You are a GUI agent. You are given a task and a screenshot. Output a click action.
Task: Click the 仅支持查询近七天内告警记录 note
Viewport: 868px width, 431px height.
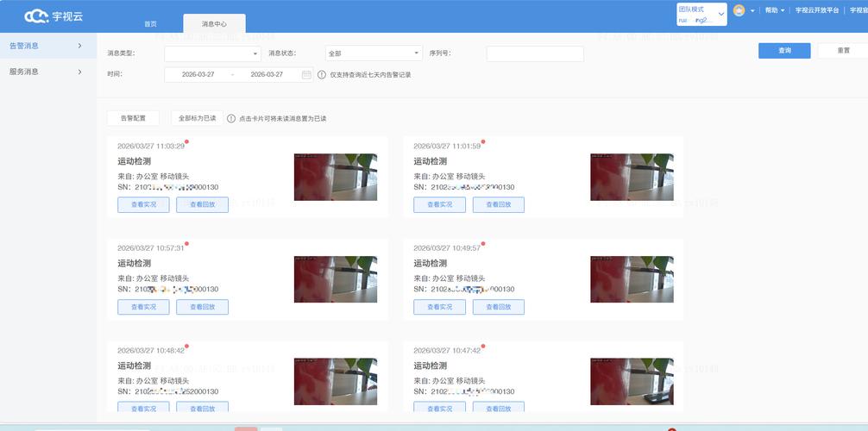370,75
